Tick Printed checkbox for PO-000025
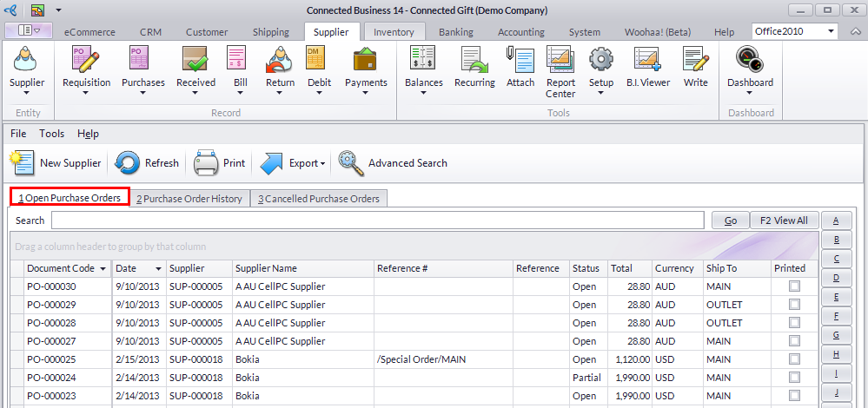 794,359
